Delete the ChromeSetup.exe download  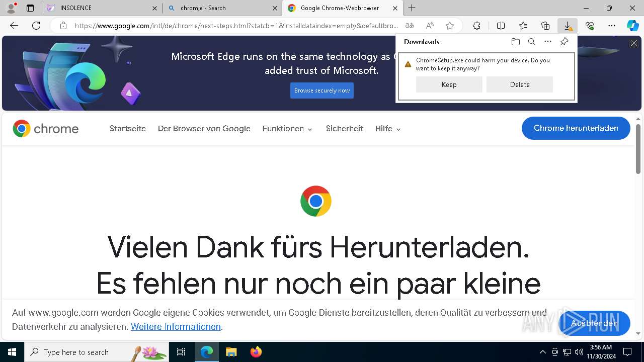pos(520,84)
